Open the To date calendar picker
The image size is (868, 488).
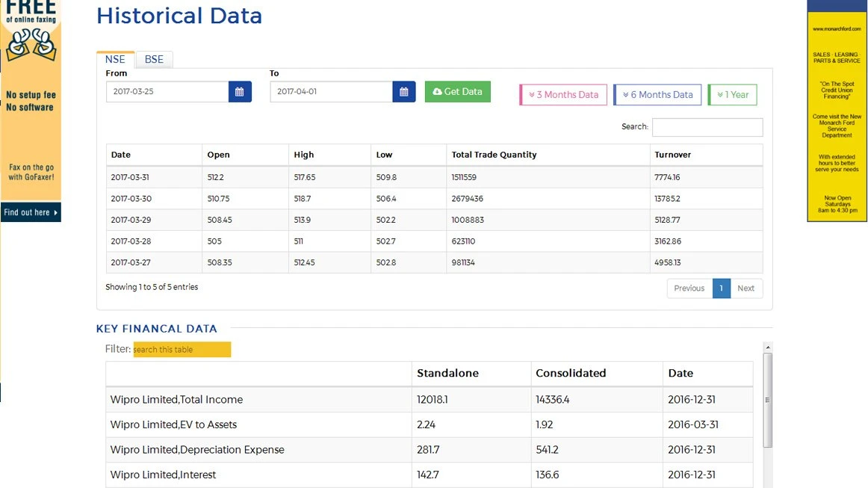(x=404, y=91)
